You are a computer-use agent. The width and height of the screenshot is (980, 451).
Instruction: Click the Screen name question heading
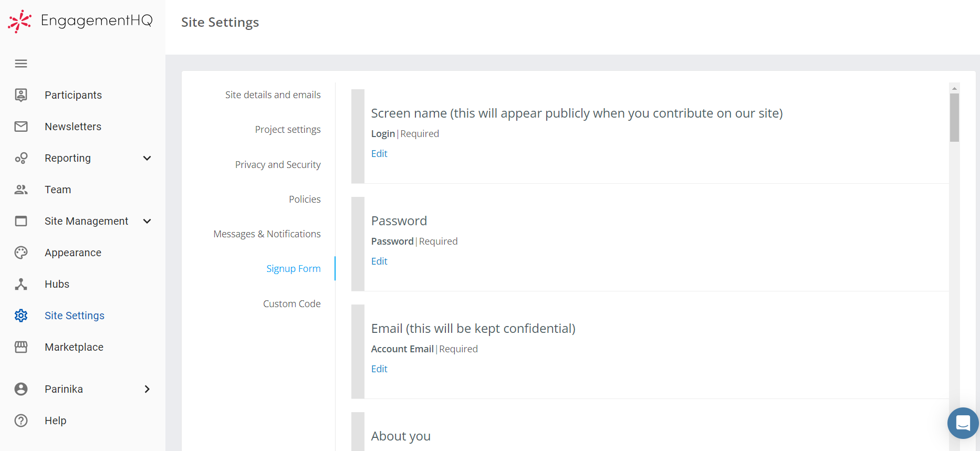pos(577,113)
